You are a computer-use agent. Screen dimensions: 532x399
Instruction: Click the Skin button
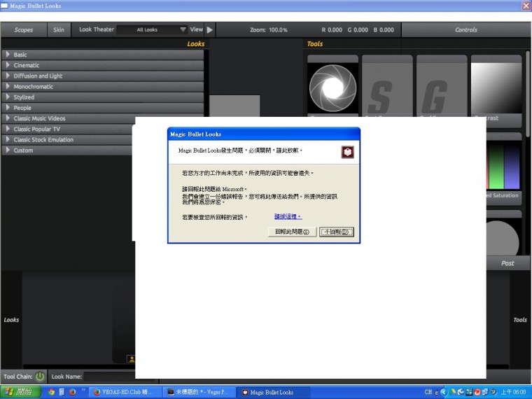[x=59, y=30]
